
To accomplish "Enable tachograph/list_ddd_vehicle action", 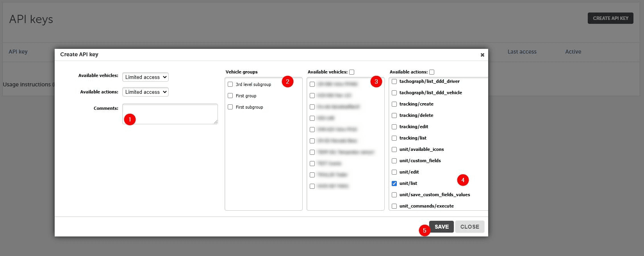I will click(x=394, y=93).
